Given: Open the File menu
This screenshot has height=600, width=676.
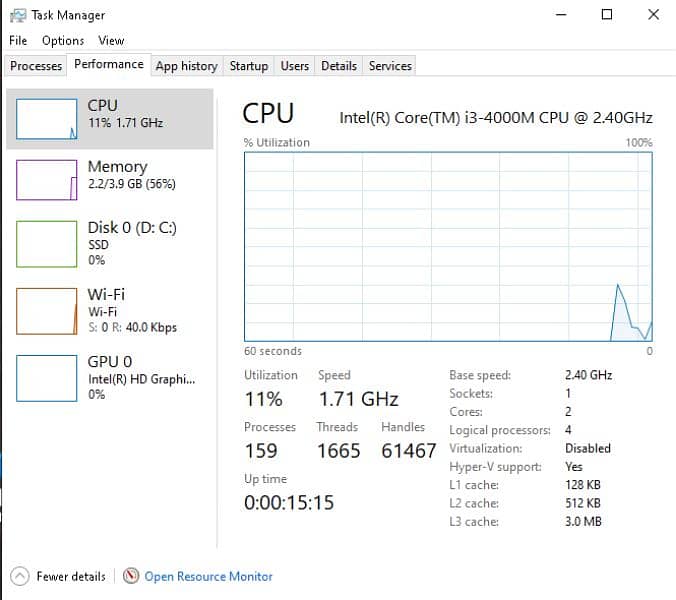Looking at the screenshot, I should coord(18,41).
